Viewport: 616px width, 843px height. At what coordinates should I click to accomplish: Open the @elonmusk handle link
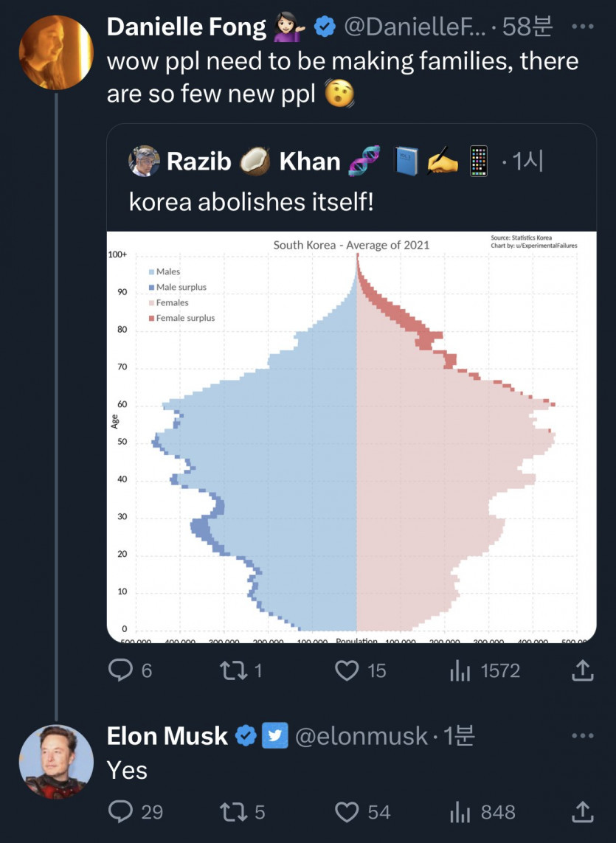(x=361, y=735)
